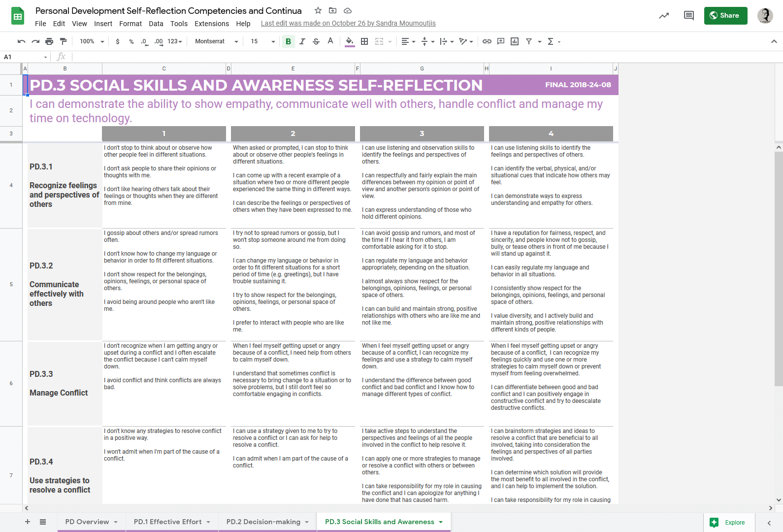
Task: Open the borders tool
Action: 364,41
